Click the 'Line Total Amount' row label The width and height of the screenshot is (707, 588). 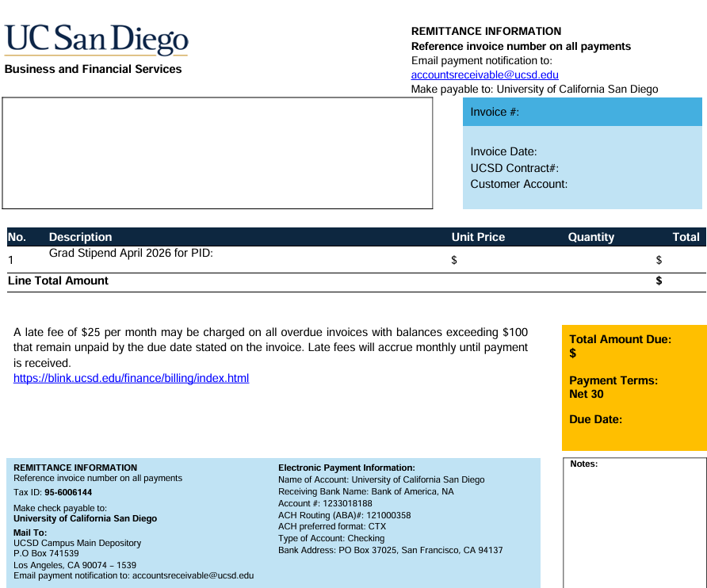[x=58, y=281]
